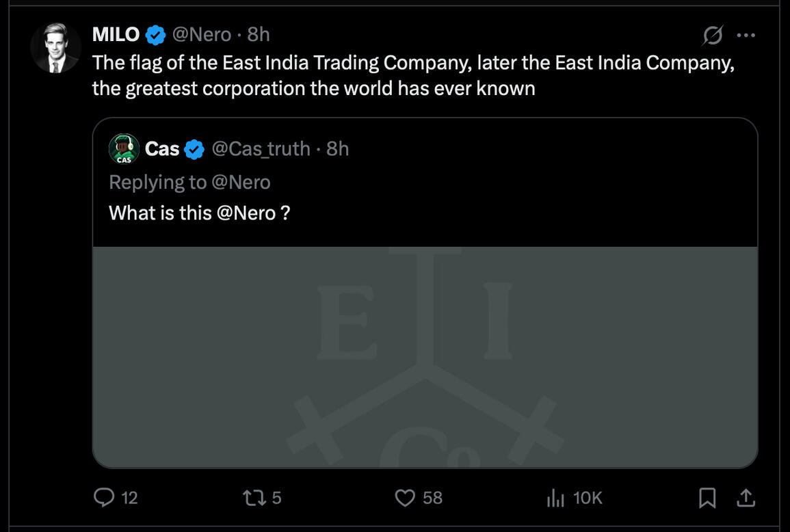Click the MILO display name
Viewport: 790px width, 532px height.
coord(116,34)
